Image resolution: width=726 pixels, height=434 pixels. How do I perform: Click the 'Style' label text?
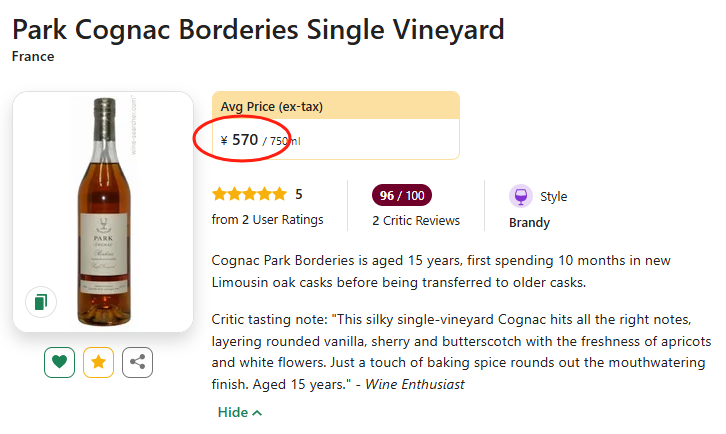pos(553,197)
